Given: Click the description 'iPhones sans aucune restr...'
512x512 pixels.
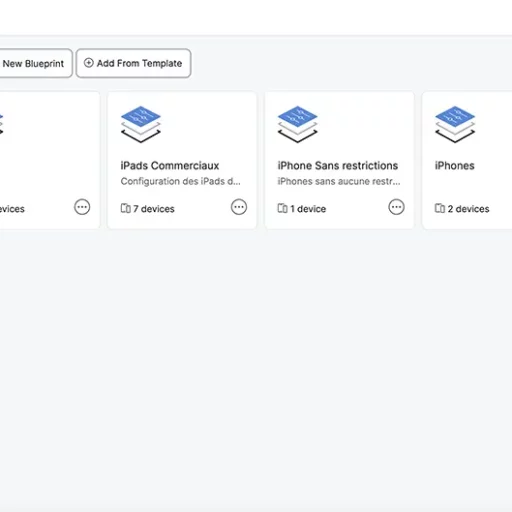Looking at the screenshot, I should 339,181.
